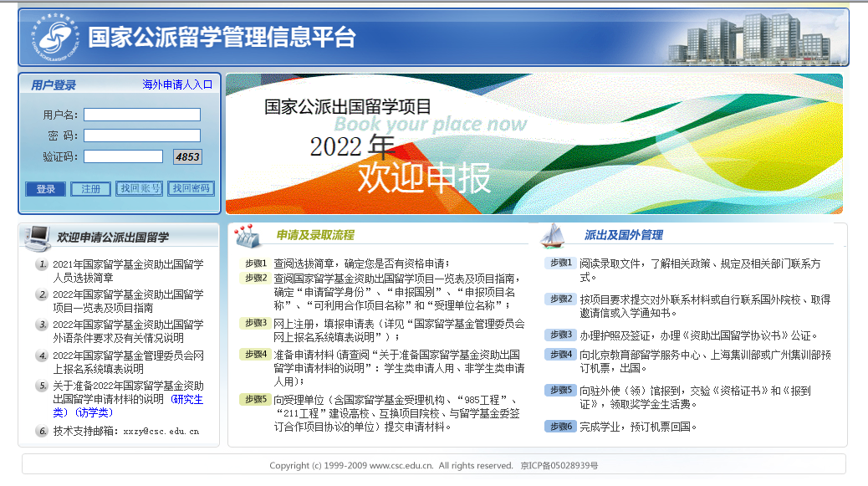Click the 完成学业，预订机票回国 step text
Screen dimensions: 868x486
point(638,427)
